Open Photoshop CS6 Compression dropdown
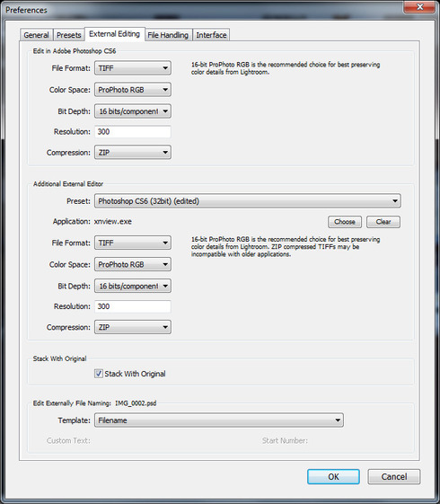Viewport: 440px width, 504px height. 133,153
